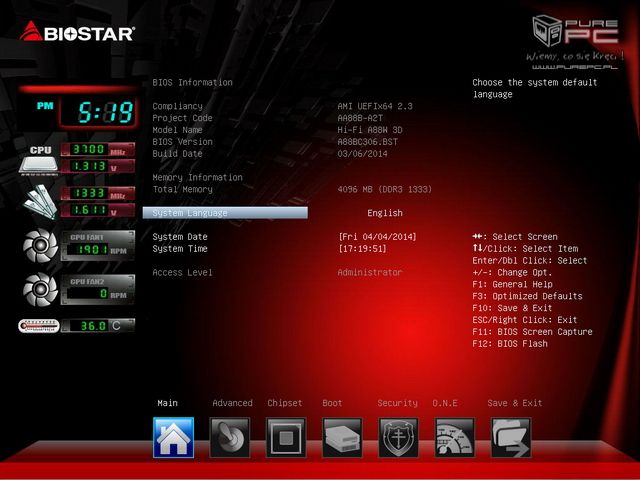Click the F3: Optimized Defaults hint

click(527, 296)
